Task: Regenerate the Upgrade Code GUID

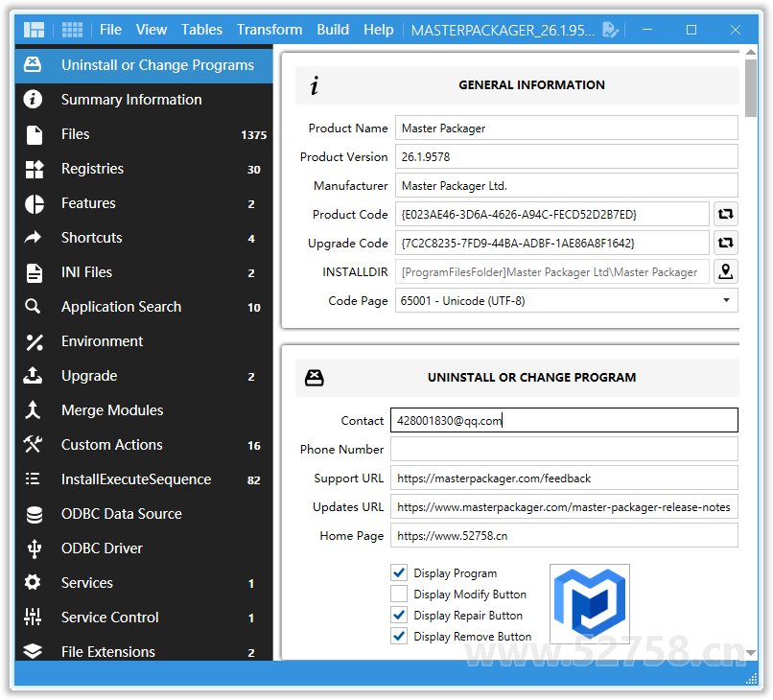Action: 725,243
